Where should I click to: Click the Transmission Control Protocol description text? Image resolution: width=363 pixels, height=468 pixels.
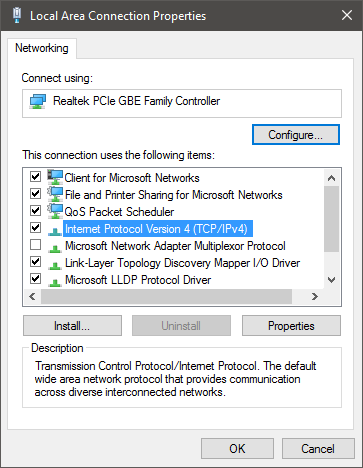(175, 379)
